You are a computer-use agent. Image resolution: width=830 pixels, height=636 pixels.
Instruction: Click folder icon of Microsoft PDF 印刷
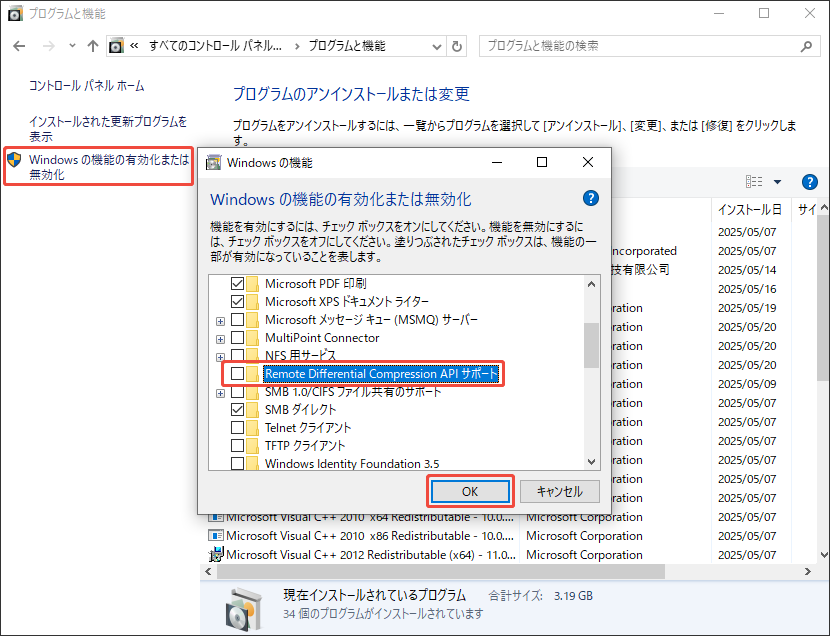252,284
